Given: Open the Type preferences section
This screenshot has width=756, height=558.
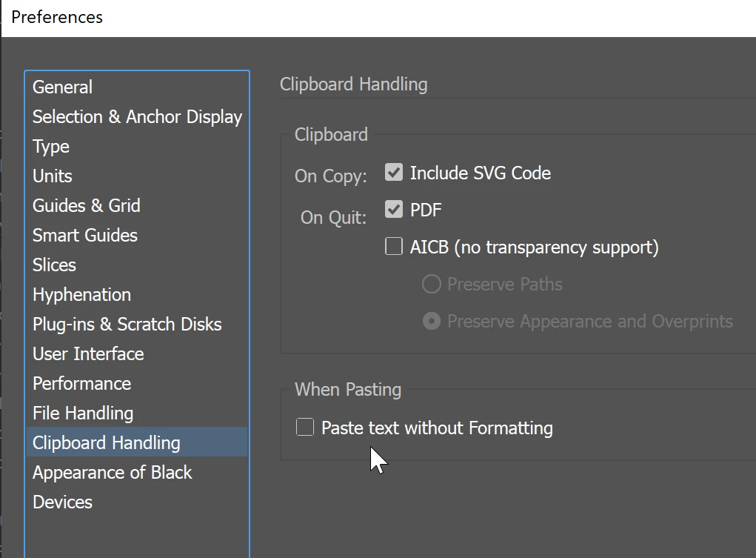Looking at the screenshot, I should [51, 147].
